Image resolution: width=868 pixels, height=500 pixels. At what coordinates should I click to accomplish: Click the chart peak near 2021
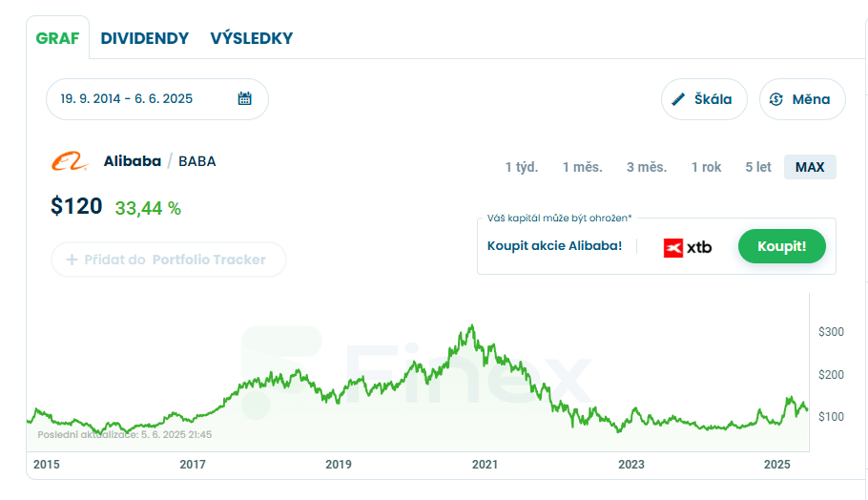coord(471,326)
